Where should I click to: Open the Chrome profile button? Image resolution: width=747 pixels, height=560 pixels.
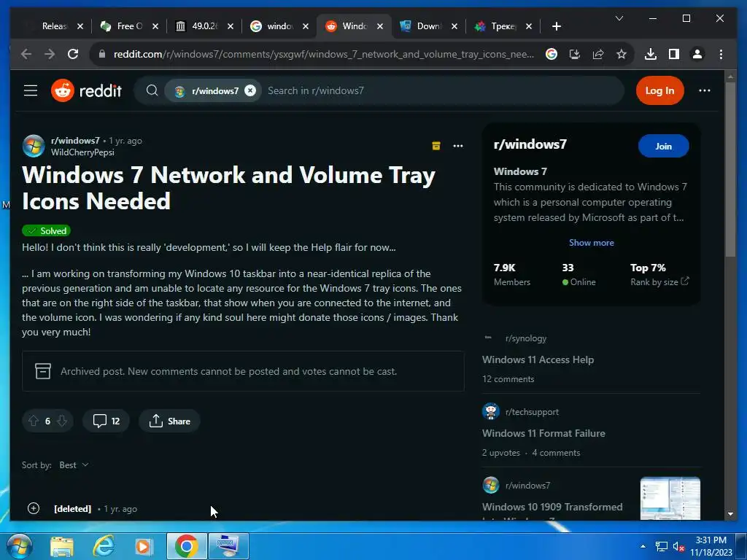(x=697, y=54)
